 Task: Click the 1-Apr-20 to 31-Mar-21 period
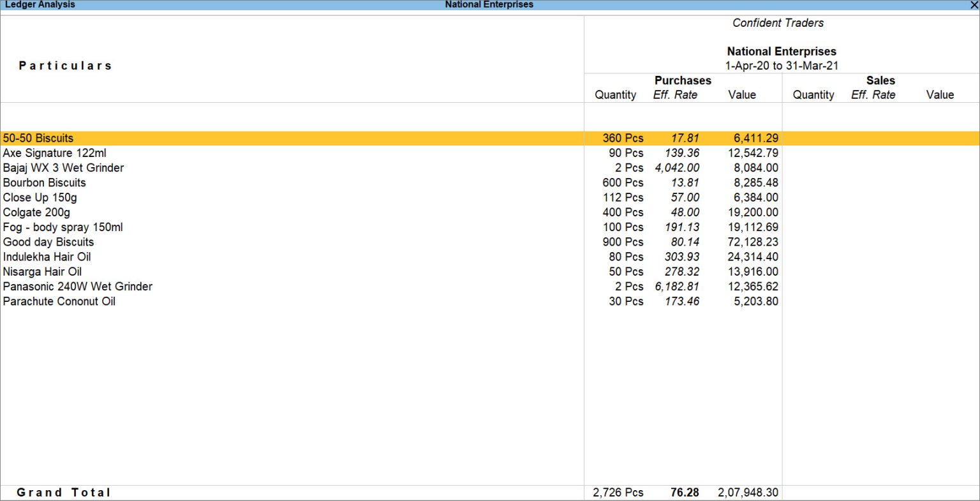[782, 66]
